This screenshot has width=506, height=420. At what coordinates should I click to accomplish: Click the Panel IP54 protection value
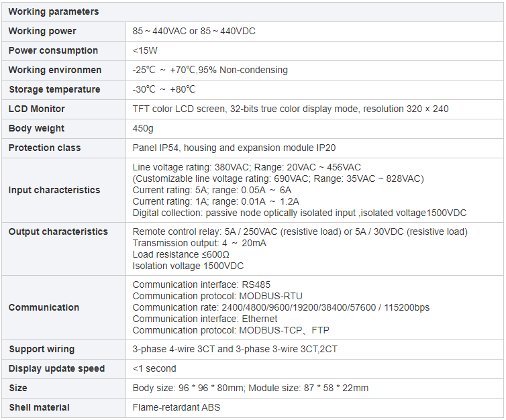[x=241, y=148]
